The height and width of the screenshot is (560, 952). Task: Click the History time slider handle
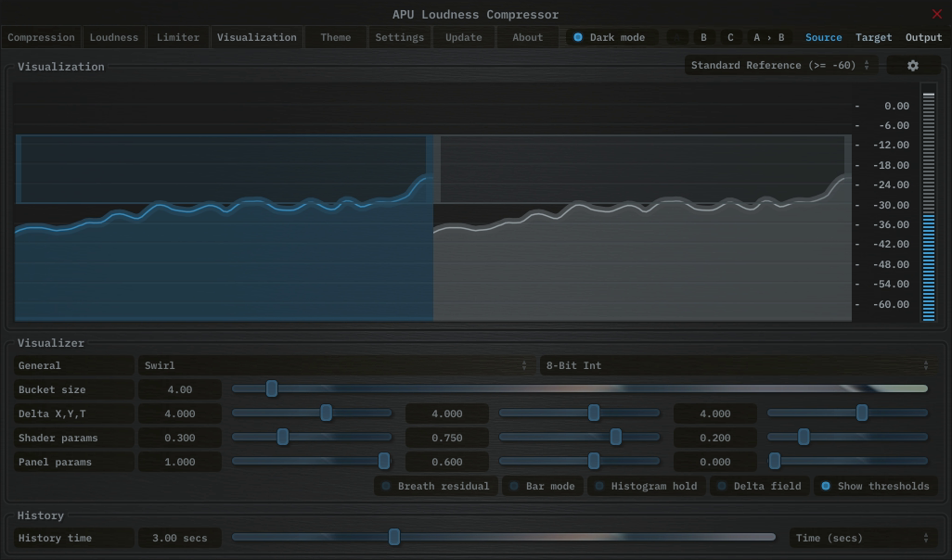click(x=394, y=537)
